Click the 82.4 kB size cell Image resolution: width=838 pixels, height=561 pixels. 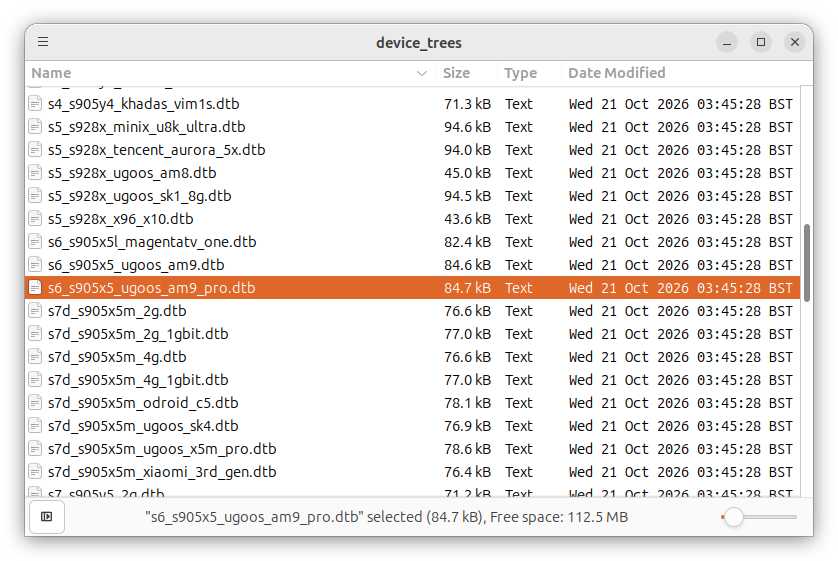(x=467, y=241)
